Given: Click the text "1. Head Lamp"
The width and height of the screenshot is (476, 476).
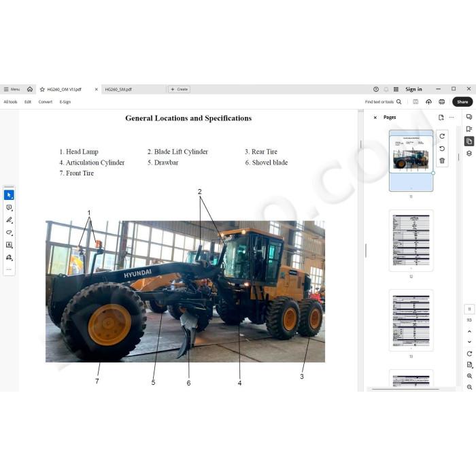Looking at the screenshot, I should click(79, 152).
